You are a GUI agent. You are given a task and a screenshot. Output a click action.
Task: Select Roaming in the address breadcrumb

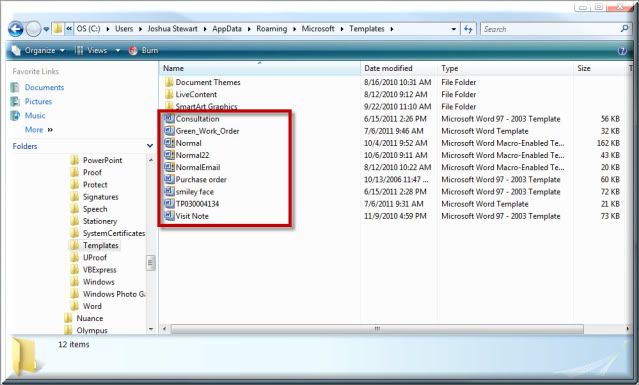pos(272,29)
